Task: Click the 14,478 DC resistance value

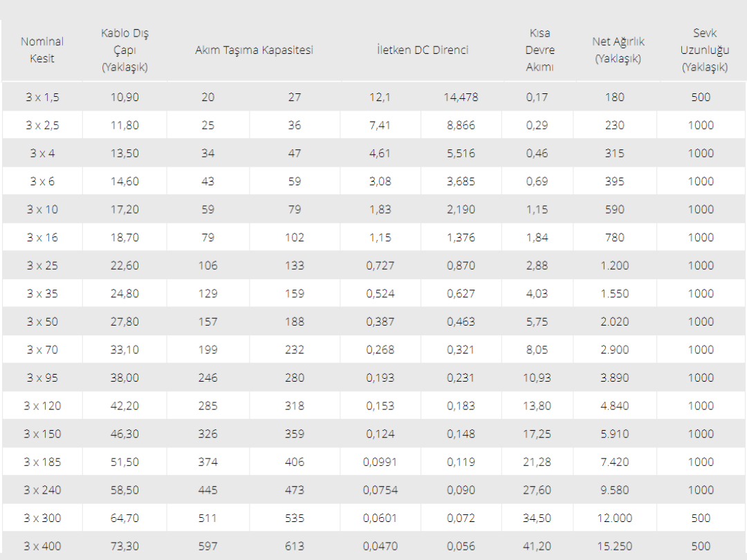Action: click(x=461, y=97)
